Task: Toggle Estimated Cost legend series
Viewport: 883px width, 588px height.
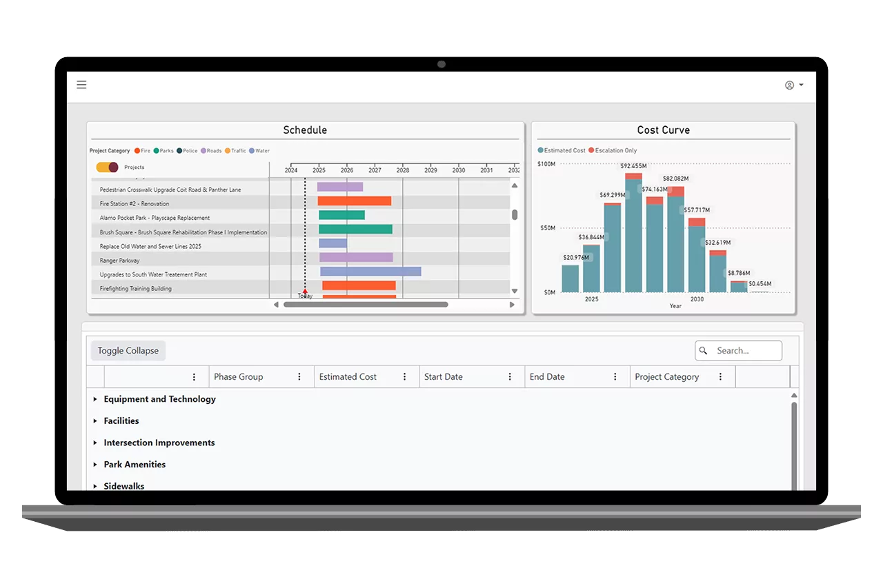Action: click(561, 150)
